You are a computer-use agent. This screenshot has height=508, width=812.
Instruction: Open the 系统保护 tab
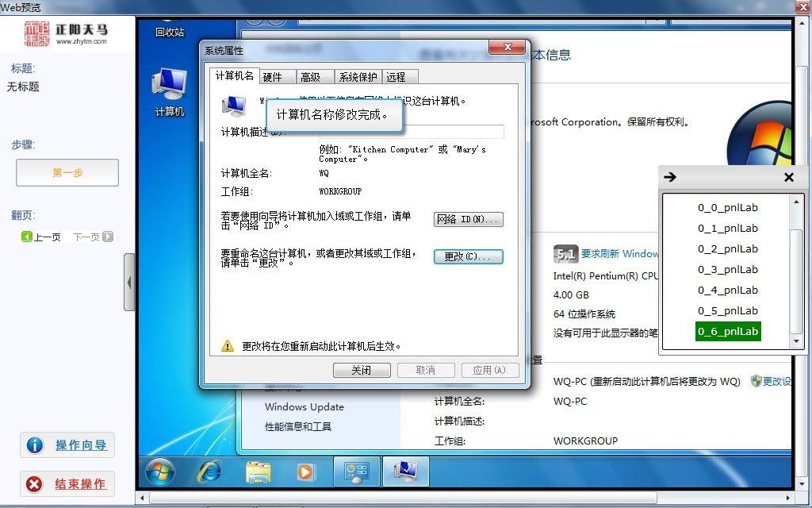point(358,77)
